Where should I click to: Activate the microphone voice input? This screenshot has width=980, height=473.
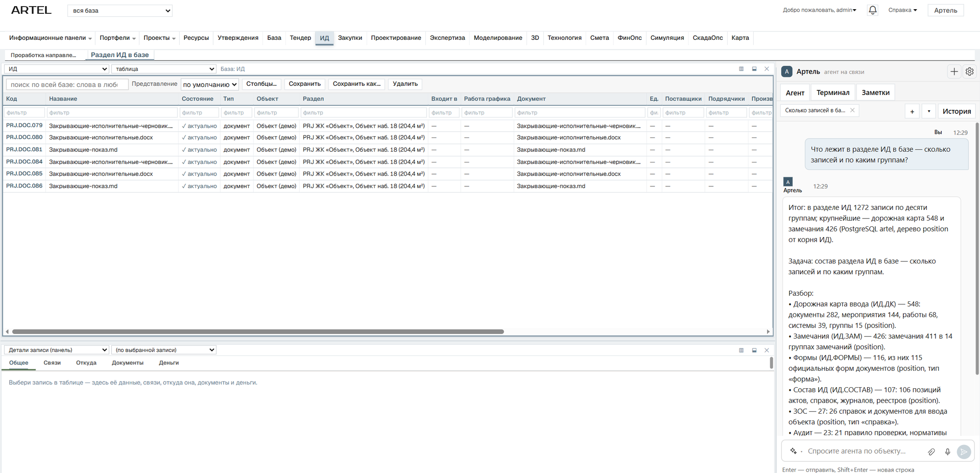point(947,452)
